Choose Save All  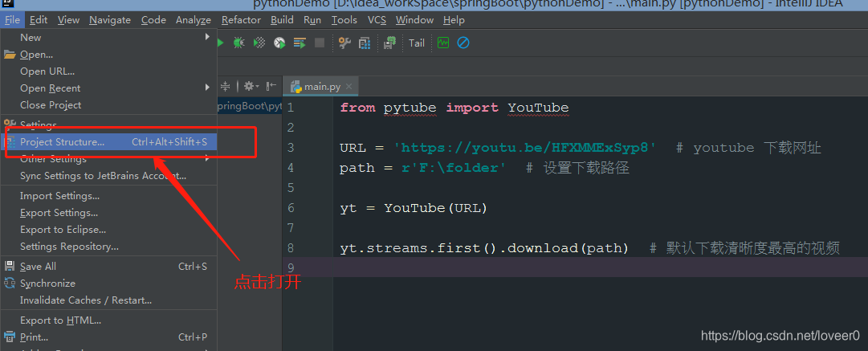pyautogui.click(x=108, y=267)
